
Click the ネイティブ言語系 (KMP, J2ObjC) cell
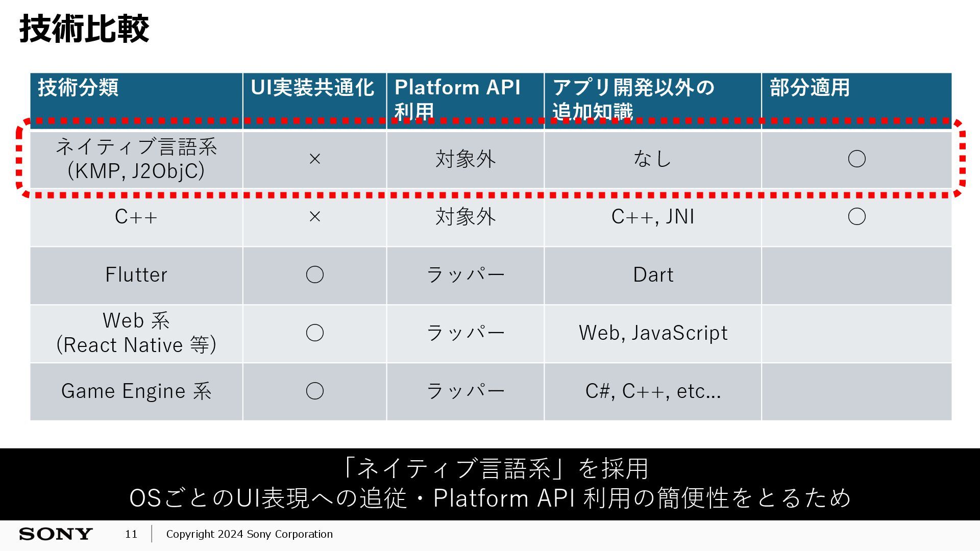[136, 159]
